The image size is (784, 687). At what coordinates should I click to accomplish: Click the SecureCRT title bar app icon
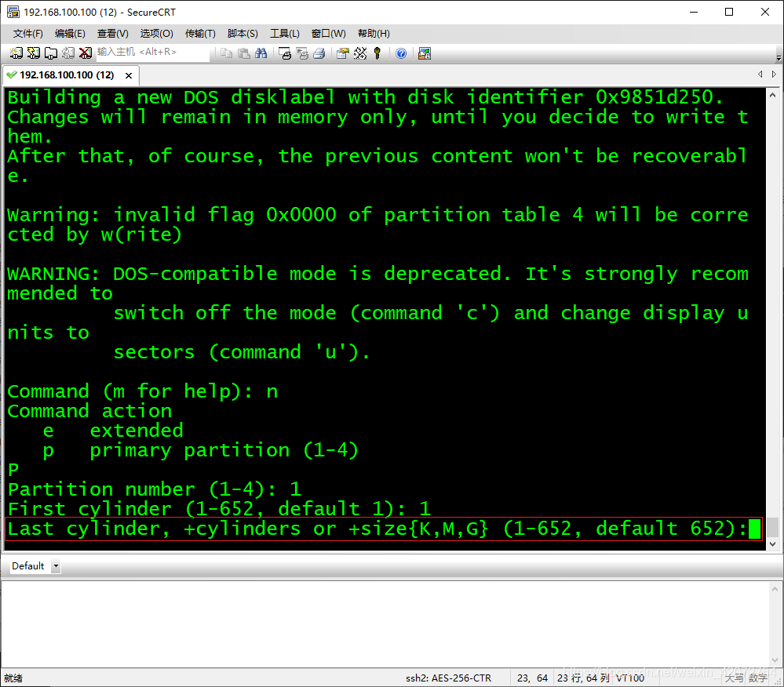(13, 12)
